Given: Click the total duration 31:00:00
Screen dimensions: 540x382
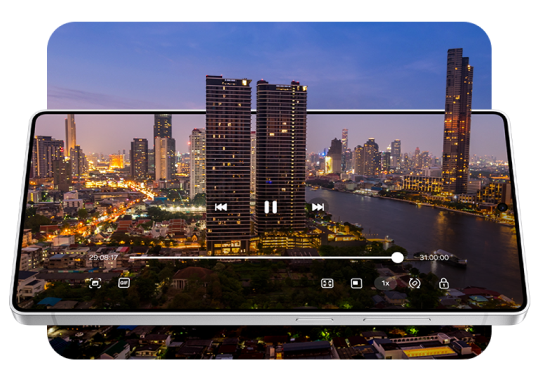Looking at the screenshot, I should pos(434,257).
